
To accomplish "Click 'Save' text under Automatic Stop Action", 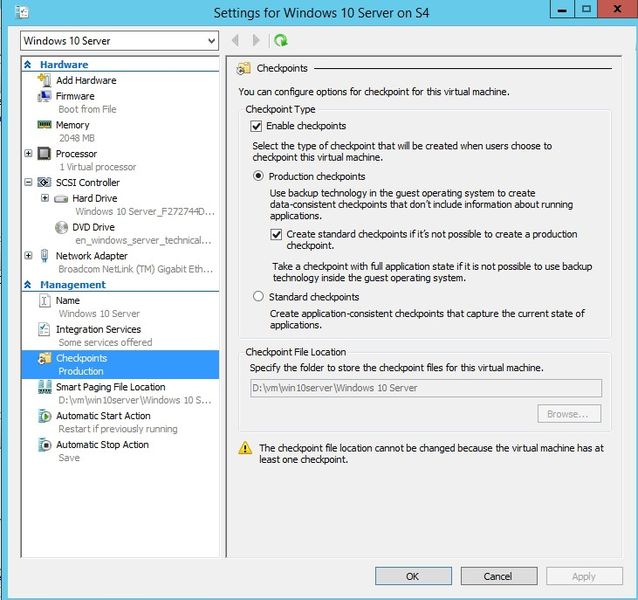I will 69,458.
